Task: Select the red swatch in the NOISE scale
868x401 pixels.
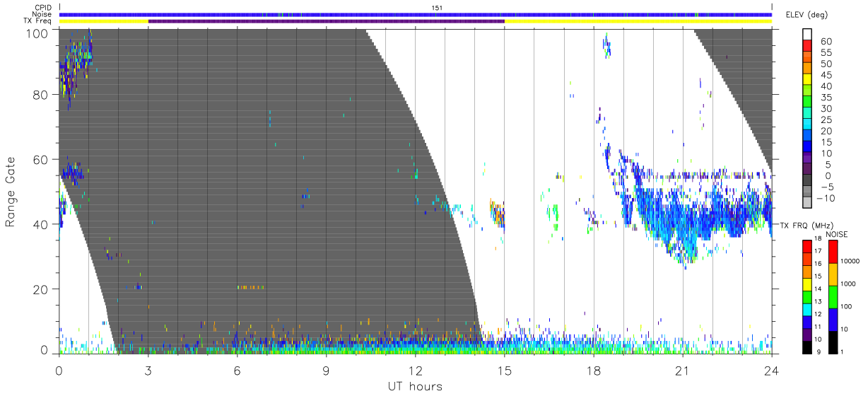Action: pos(833,251)
